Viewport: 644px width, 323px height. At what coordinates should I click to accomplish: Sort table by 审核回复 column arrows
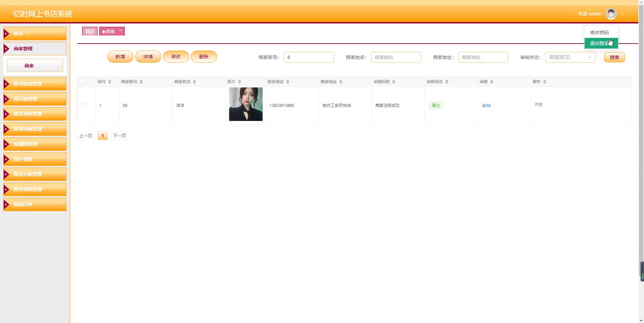pos(394,82)
